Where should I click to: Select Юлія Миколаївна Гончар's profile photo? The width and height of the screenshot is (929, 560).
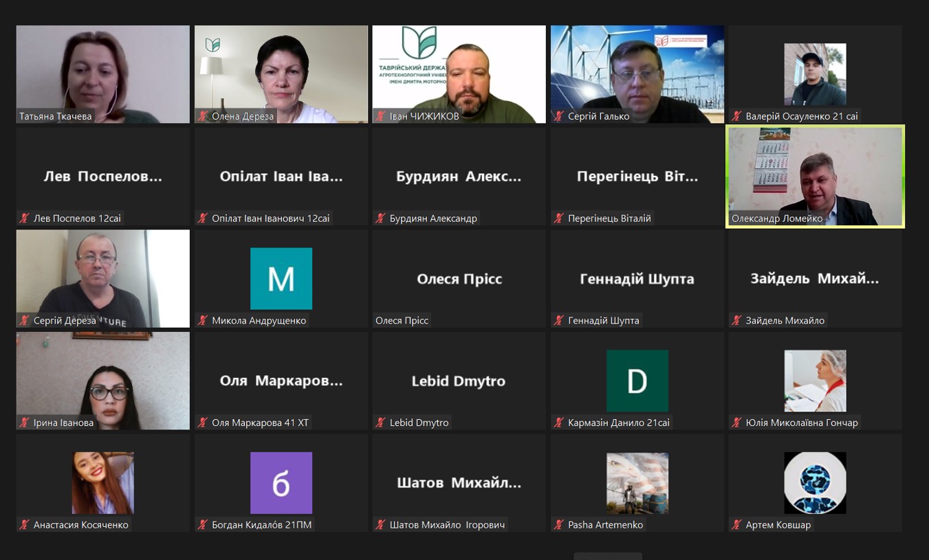816,381
